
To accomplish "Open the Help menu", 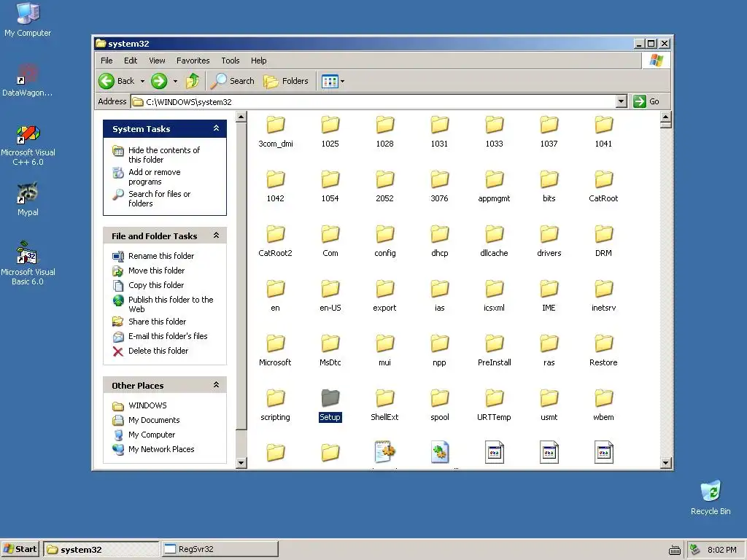I will tap(259, 61).
